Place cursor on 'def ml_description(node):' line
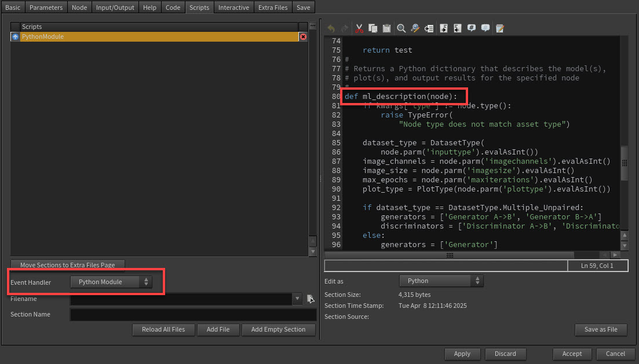Viewport: 639px width, 364px height. (x=401, y=97)
